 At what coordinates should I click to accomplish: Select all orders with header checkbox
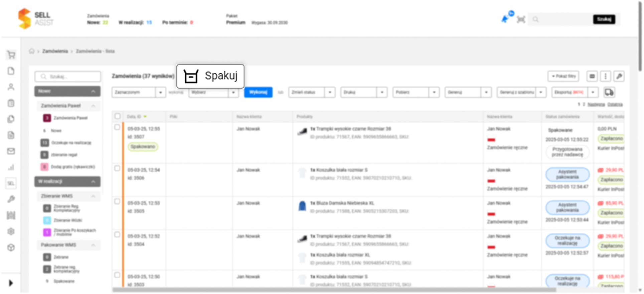[118, 116]
